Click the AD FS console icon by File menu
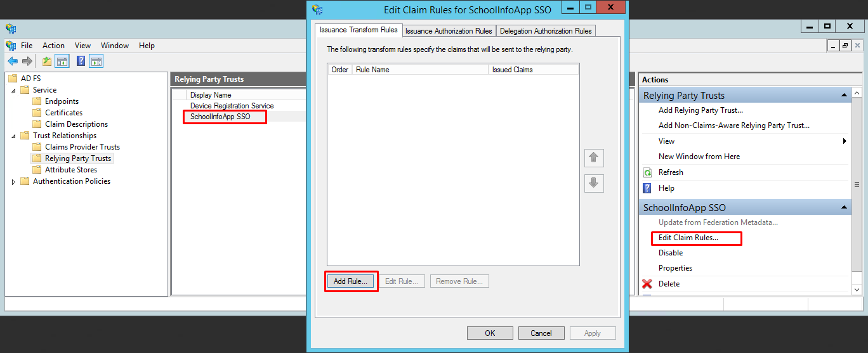Viewport: 868px width, 353px height. tap(11, 46)
